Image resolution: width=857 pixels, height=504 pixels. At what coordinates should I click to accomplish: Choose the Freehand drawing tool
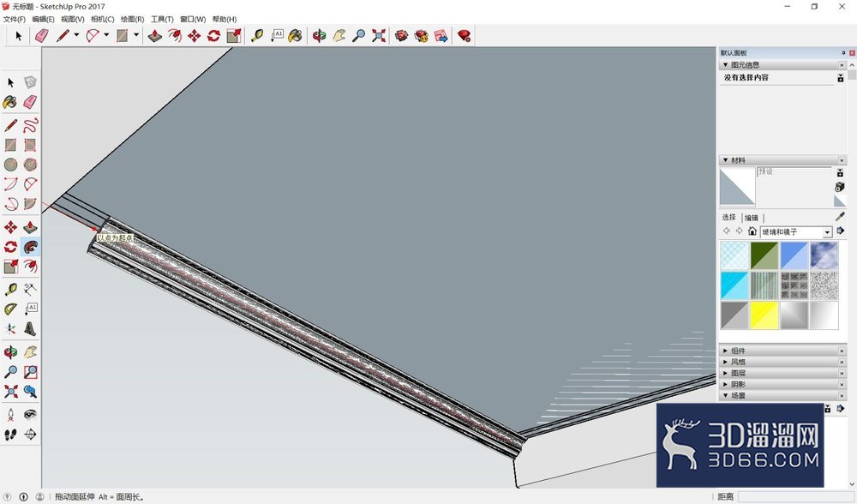[30, 124]
